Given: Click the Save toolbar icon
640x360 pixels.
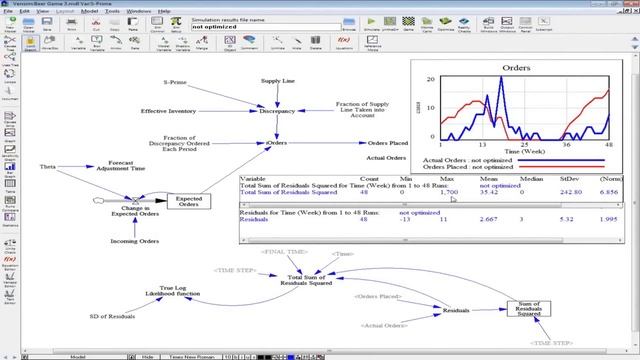Looking at the screenshot, I should coord(47,24).
